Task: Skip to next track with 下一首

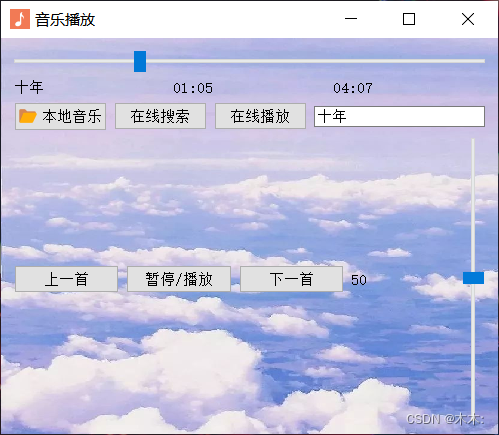Action: (x=291, y=279)
